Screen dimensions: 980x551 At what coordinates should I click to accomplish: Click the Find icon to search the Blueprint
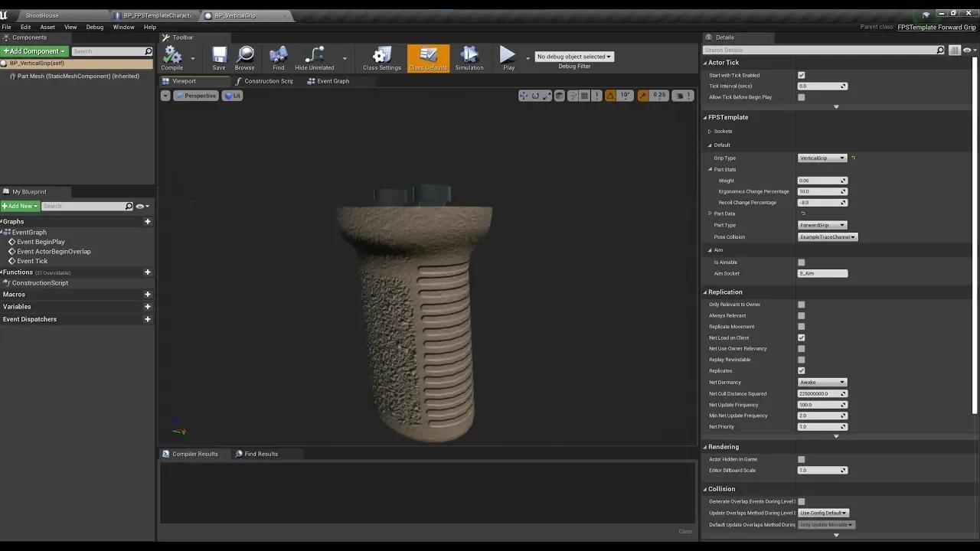pos(278,57)
